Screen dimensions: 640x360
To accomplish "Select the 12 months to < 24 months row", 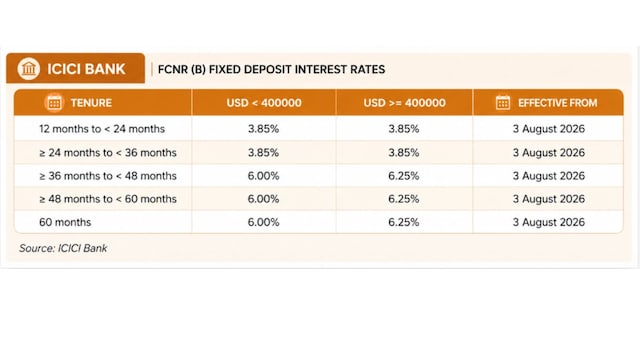I will tap(319, 129).
